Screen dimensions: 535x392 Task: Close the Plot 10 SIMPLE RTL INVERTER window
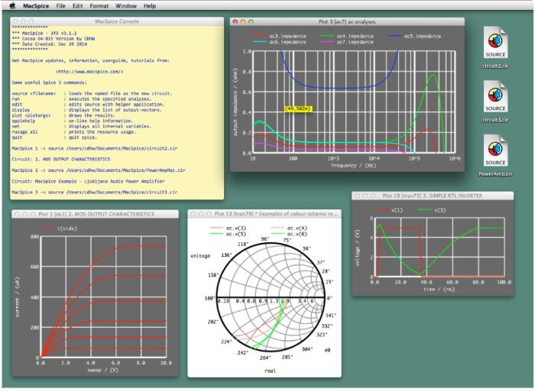[x=357, y=196]
